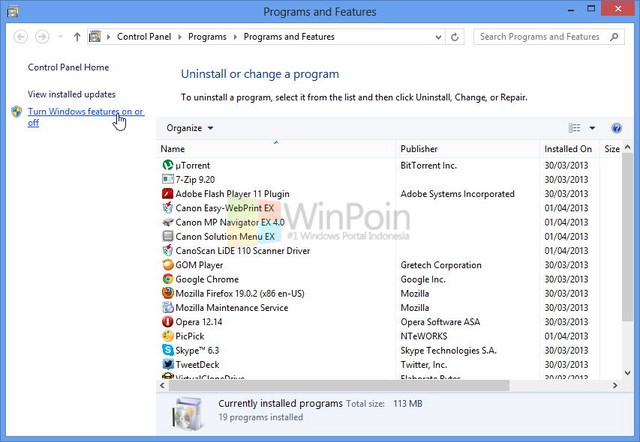The width and height of the screenshot is (640, 442).
Task: Click the Mozilla Maintenance Service icon
Action: point(168,307)
